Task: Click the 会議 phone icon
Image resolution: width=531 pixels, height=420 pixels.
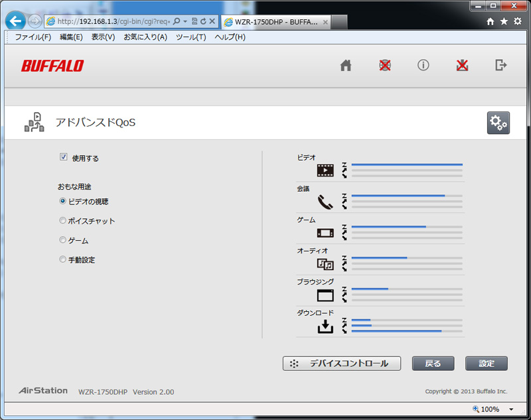Action: (325, 202)
